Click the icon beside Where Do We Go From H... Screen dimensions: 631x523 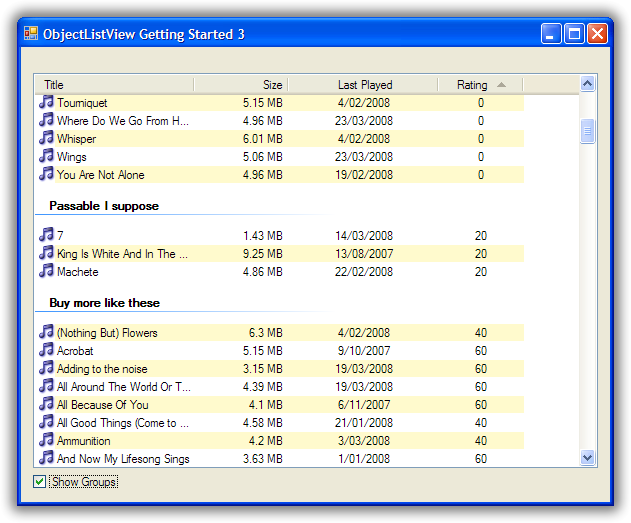[x=46, y=120]
